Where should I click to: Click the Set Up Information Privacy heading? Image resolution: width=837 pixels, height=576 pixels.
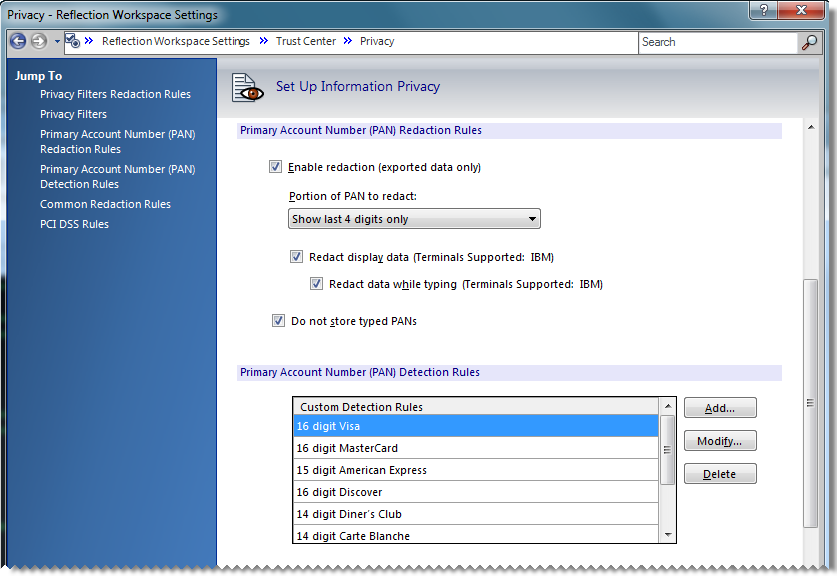[x=358, y=86]
